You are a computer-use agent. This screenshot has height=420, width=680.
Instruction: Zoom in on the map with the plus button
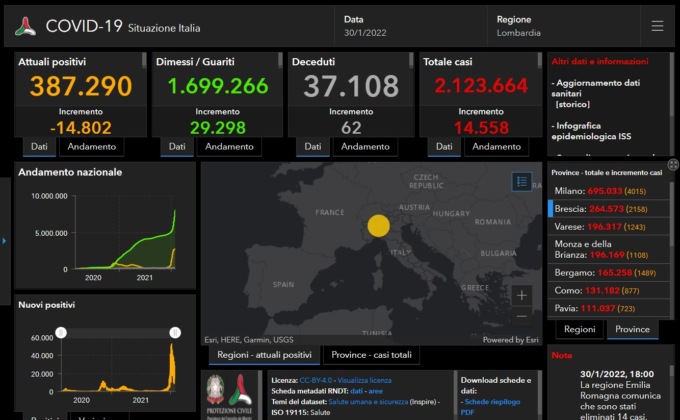pos(522,295)
